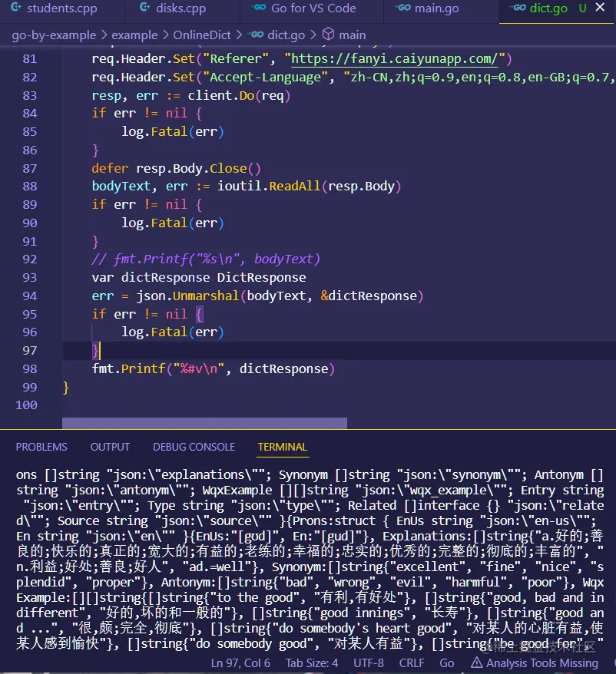Follow the https://fanyi.caiyunapp.com/ link
The image size is (616, 674).
pyautogui.click(x=394, y=58)
